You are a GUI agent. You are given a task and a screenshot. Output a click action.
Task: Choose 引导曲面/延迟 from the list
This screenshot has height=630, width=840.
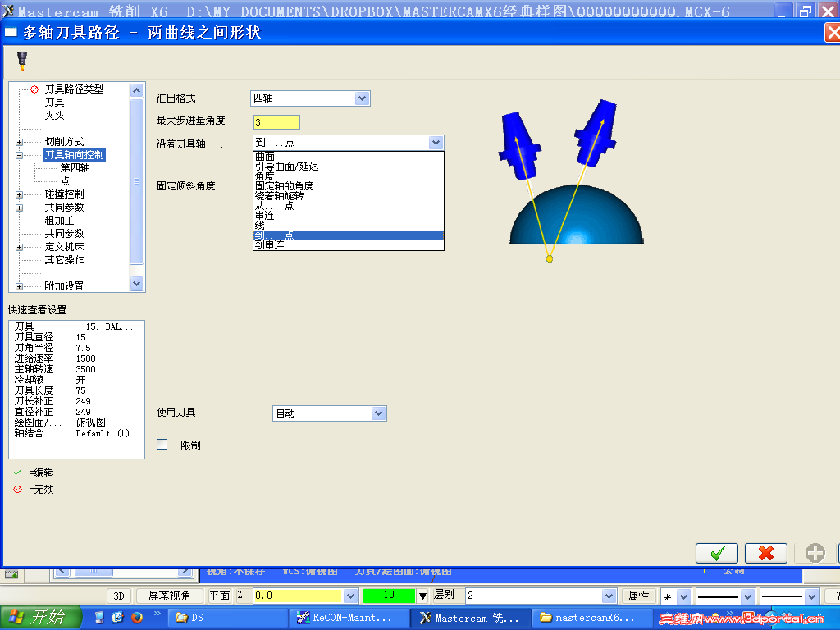[348, 166]
